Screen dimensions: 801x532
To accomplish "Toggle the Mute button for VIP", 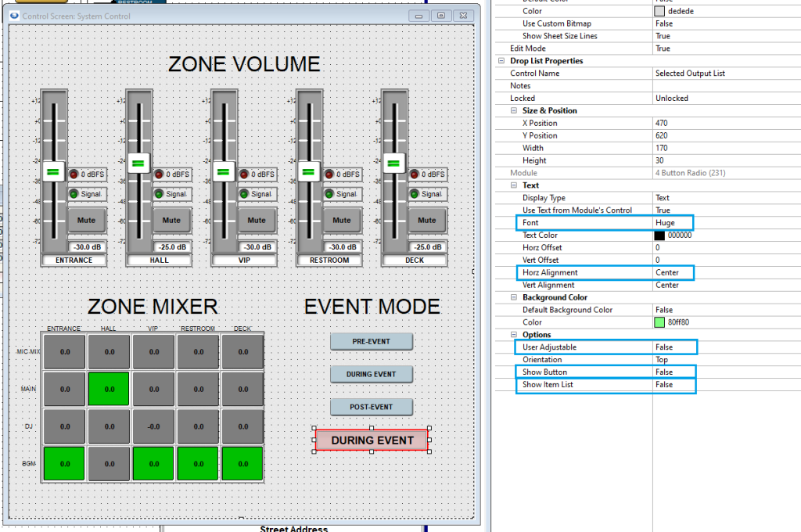I will point(257,221).
